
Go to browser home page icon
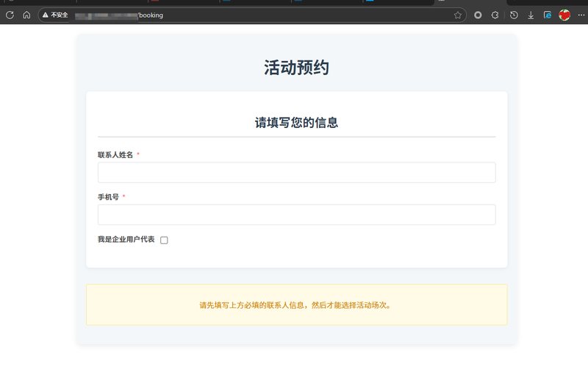26,15
